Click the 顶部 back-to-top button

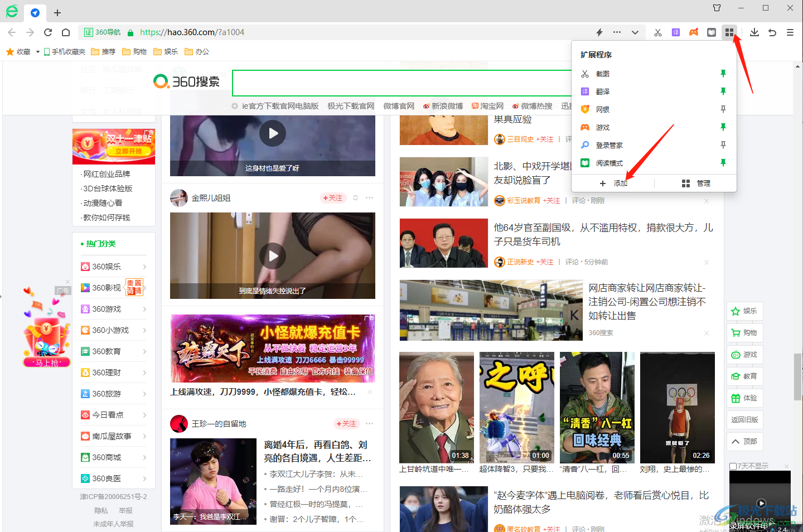pos(745,442)
